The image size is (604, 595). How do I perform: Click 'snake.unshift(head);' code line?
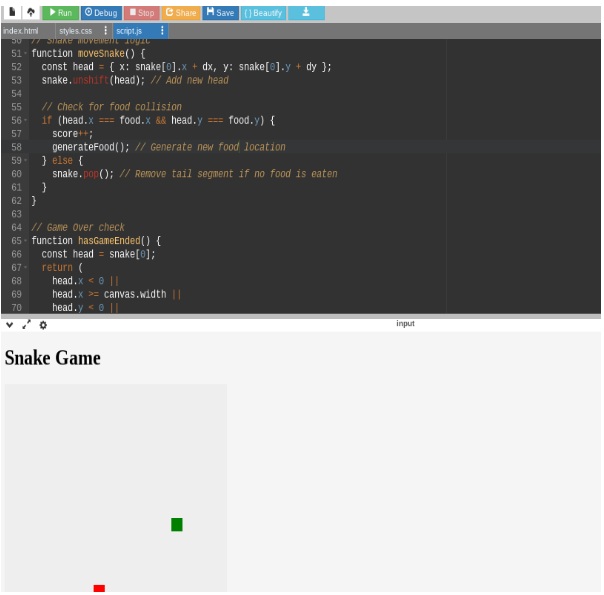coord(93,80)
